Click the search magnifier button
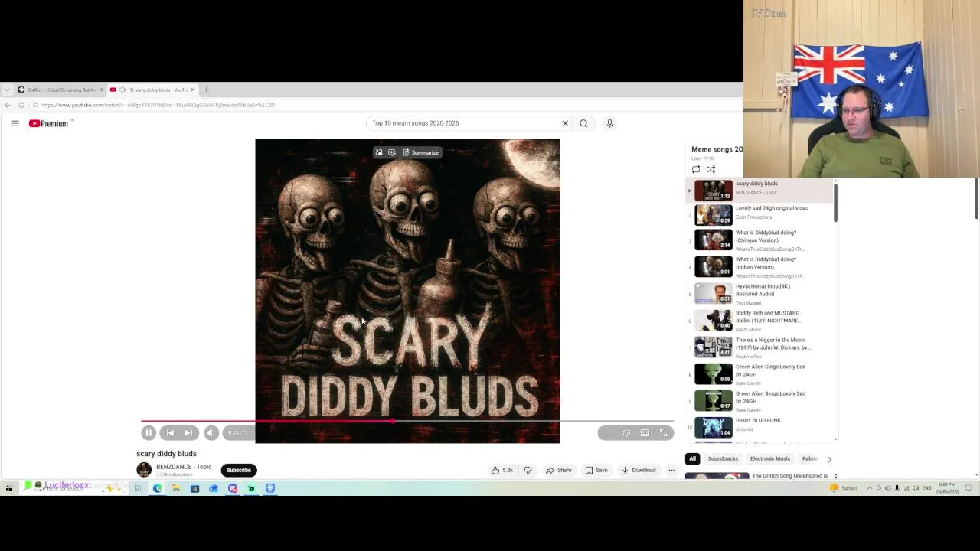 coord(583,123)
